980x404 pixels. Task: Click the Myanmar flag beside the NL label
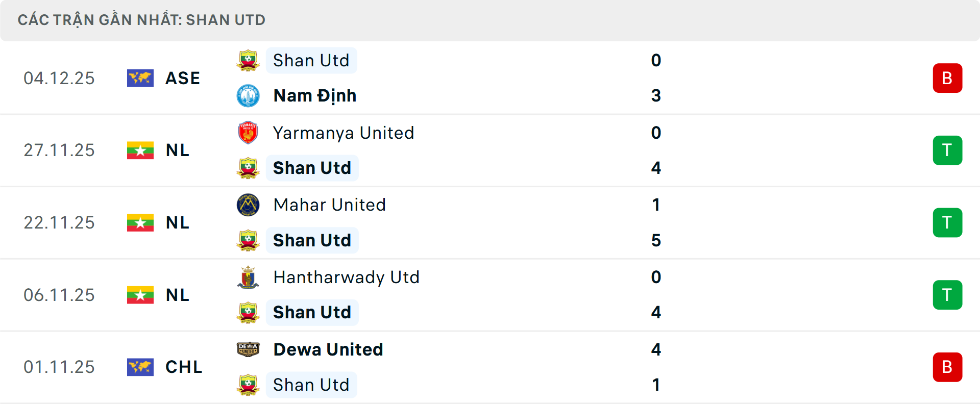pyautogui.click(x=140, y=150)
